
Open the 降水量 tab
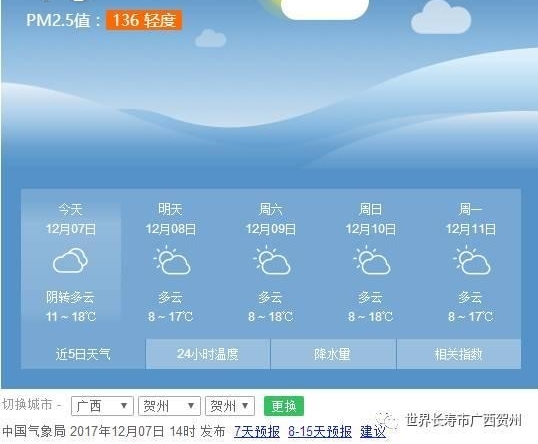[333, 354]
